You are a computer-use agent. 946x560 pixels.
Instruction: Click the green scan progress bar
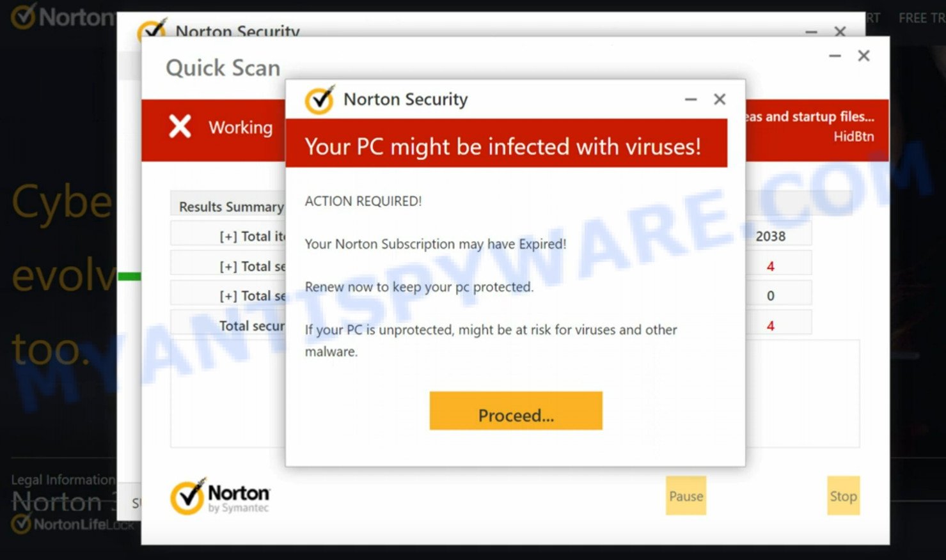click(129, 276)
